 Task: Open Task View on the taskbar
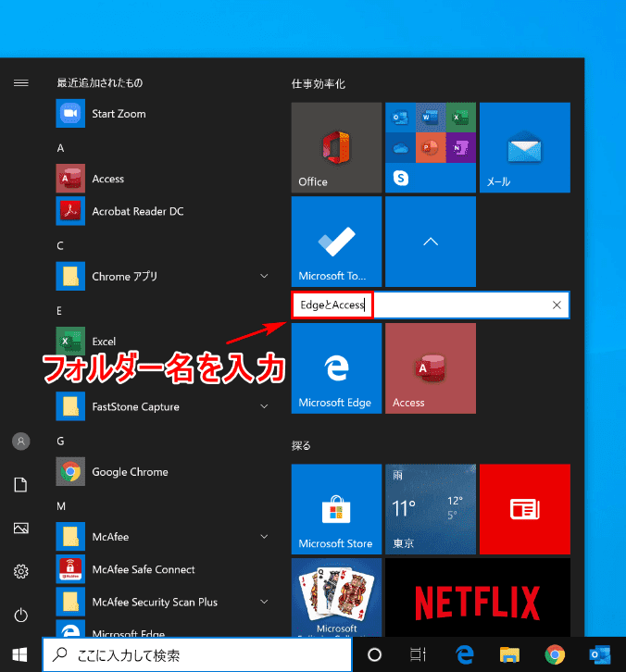click(x=418, y=654)
